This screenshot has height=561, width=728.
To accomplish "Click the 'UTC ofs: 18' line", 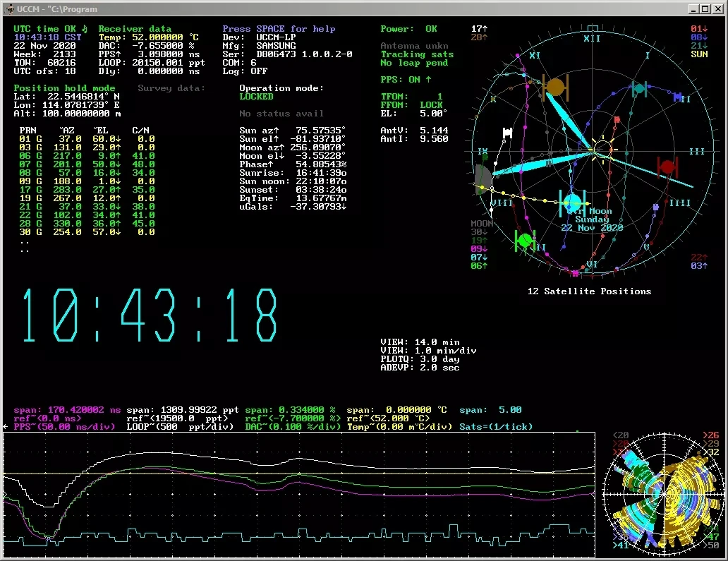I will tap(44, 71).
